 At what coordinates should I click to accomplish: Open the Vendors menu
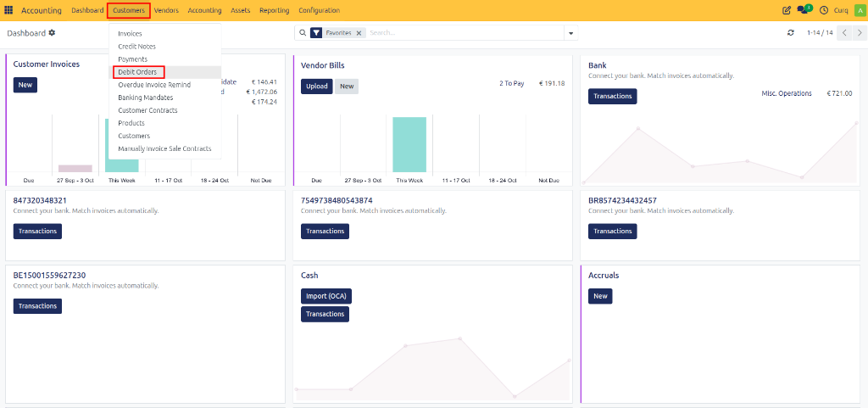point(166,10)
